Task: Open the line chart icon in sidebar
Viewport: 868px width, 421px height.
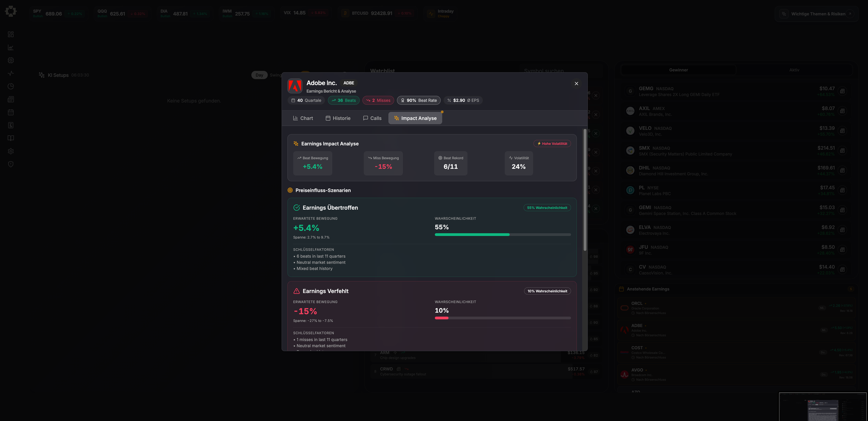Action: (x=11, y=47)
